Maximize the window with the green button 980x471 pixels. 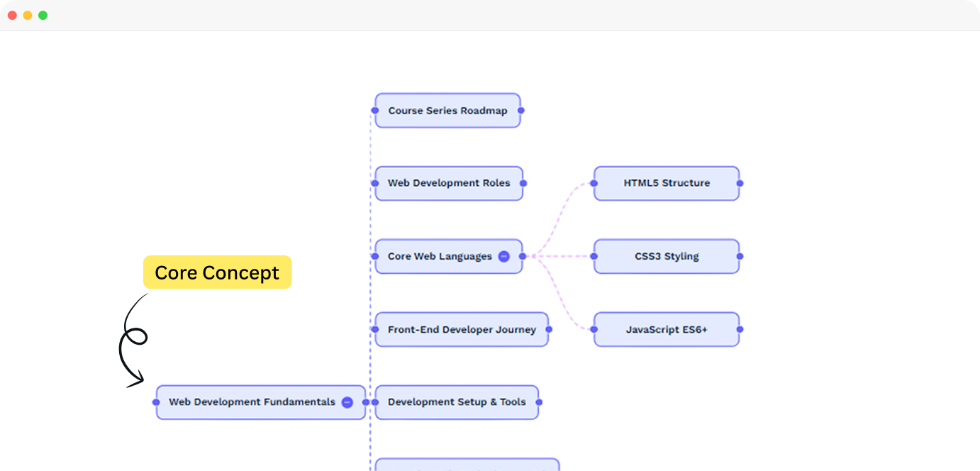click(43, 15)
